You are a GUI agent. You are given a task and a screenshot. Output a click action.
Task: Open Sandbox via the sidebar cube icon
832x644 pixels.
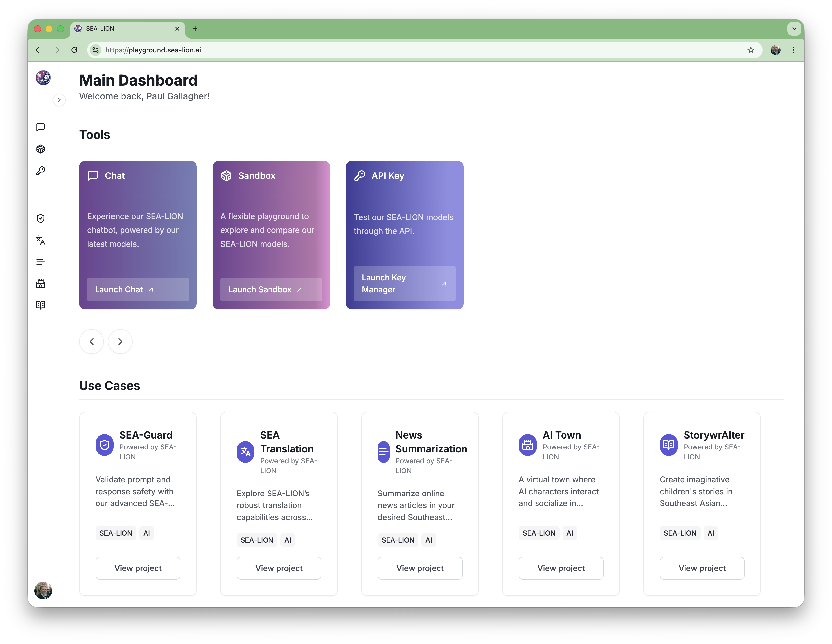click(x=41, y=149)
